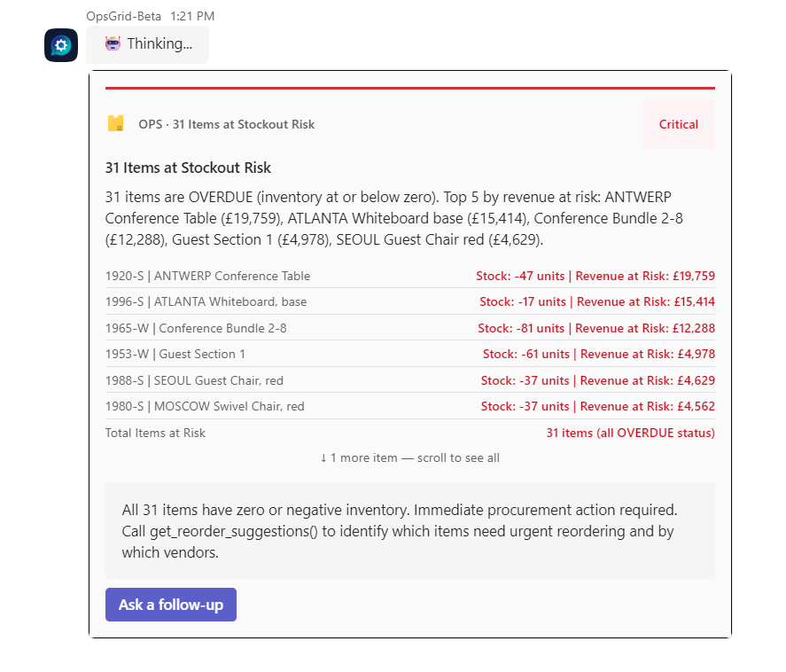
Task: Click the OpsGrid-Beta bot avatar icon
Action: tap(60, 45)
